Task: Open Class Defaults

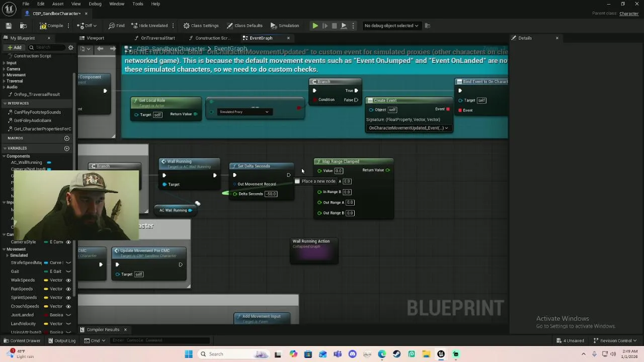Action: [245, 26]
